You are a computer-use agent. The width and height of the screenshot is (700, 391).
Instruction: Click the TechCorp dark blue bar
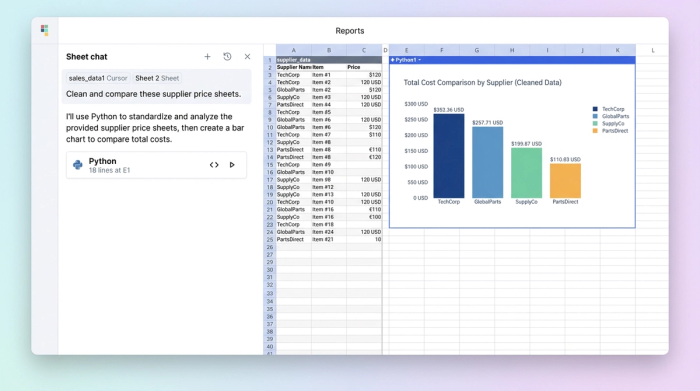point(449,156)
